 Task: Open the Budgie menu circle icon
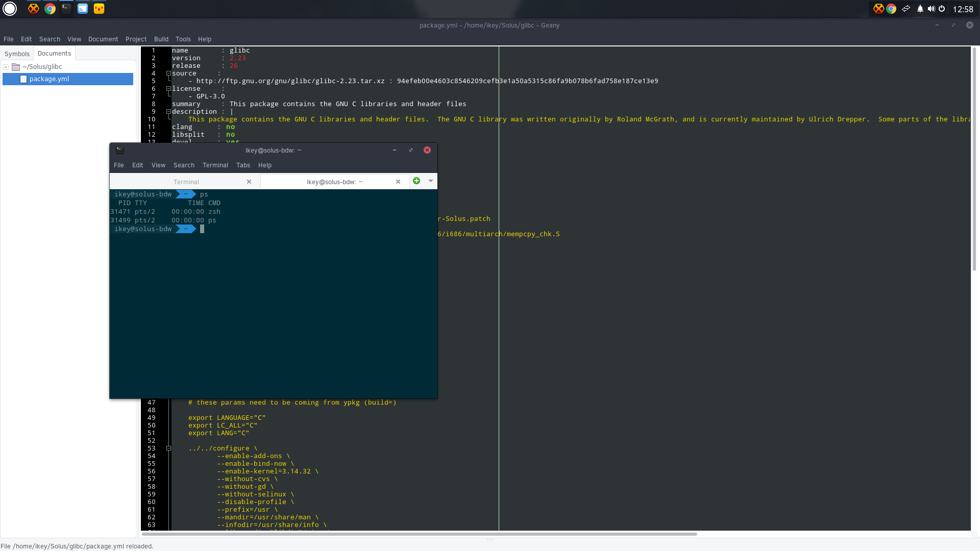pos(10,9)
